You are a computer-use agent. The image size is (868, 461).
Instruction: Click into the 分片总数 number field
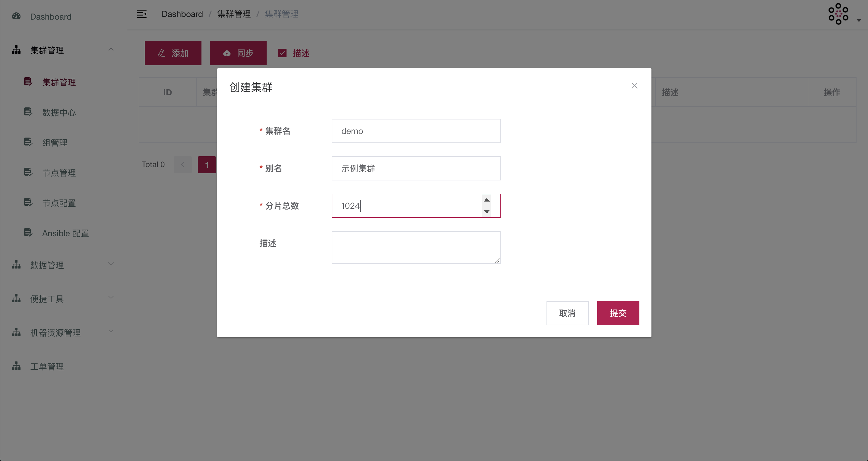tap(416, 205)
